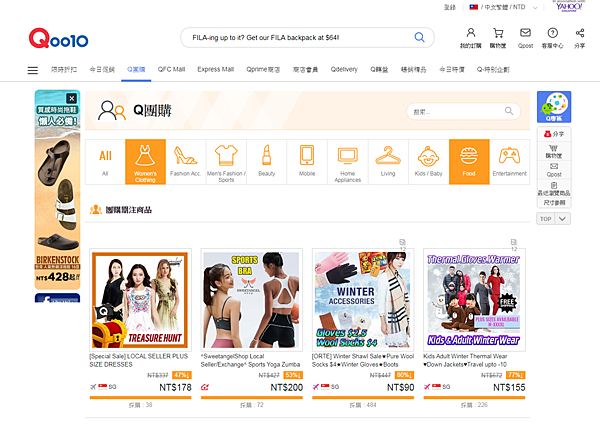
Task: Select the All category
Action: (105, 162)
